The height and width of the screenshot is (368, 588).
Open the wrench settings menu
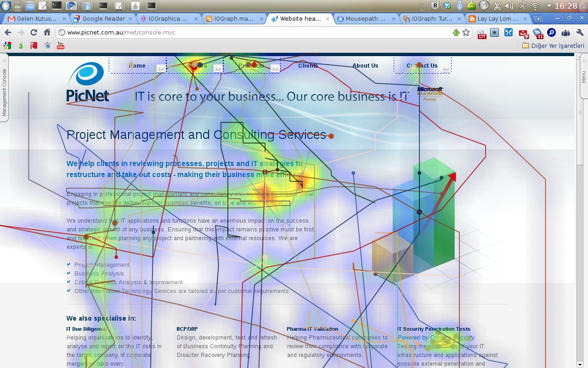click(579, 32)
